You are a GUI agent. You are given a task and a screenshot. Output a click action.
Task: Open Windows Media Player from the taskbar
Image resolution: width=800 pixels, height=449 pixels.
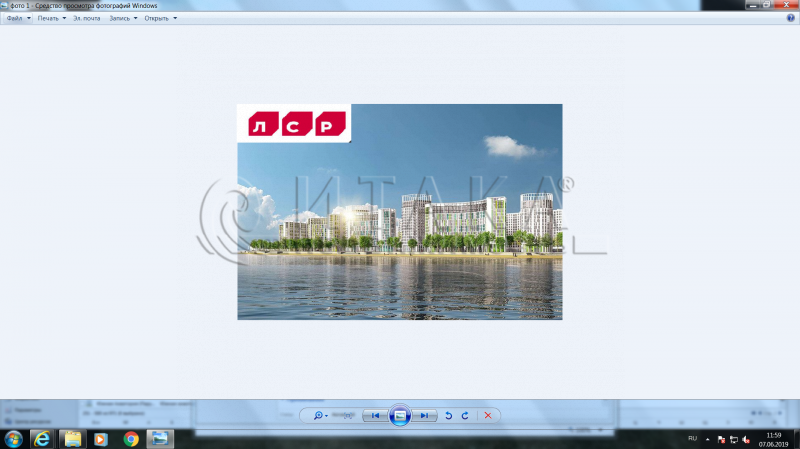pos(101,439)
